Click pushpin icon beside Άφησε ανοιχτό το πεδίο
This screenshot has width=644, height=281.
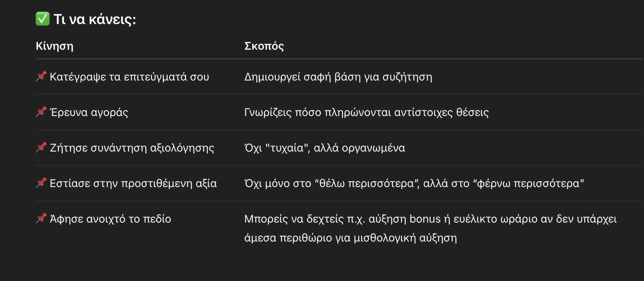coord(41,218)
